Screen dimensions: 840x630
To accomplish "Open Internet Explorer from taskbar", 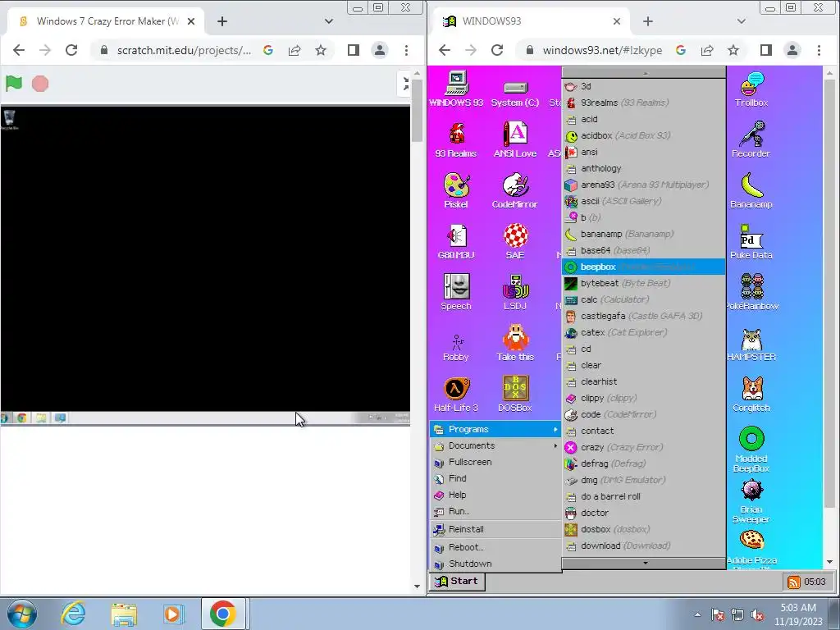I will pos(73,614).
